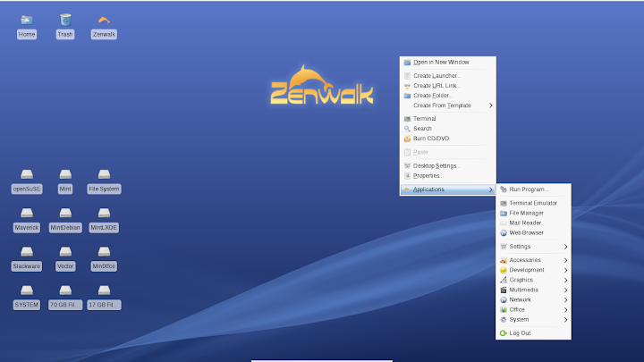Choose Burn CD/DVD menu entry
The height and width of the screenshot is (362, 644).
click(448, 139)
